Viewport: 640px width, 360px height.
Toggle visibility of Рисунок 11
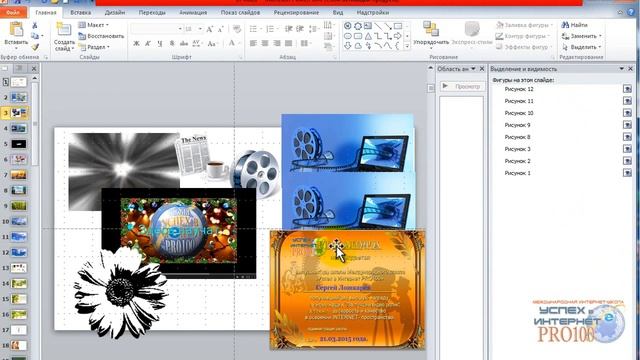click(627, 101)
